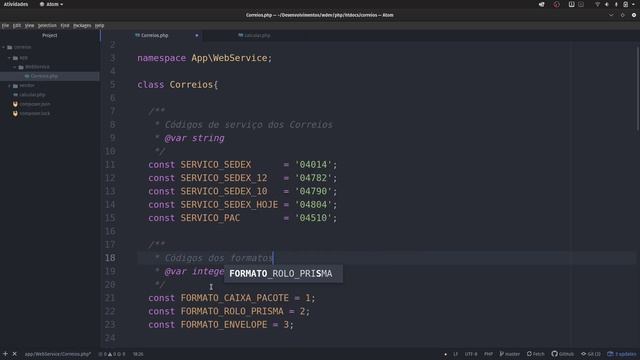Click the composer.lock file icon
This screenshot has height=360, width=640.
coord(15,113)
